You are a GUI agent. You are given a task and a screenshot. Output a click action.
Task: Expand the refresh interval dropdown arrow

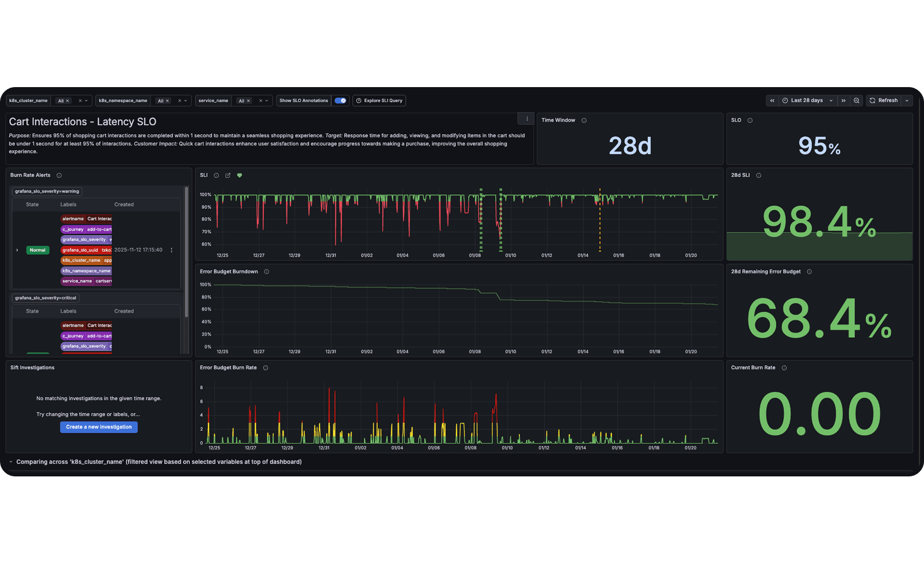coord(907,101)
